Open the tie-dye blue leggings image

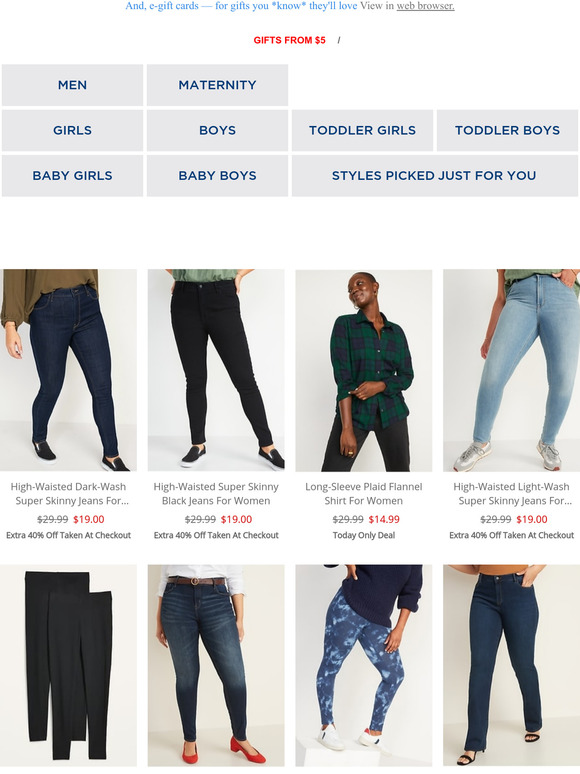click(364, 665)
